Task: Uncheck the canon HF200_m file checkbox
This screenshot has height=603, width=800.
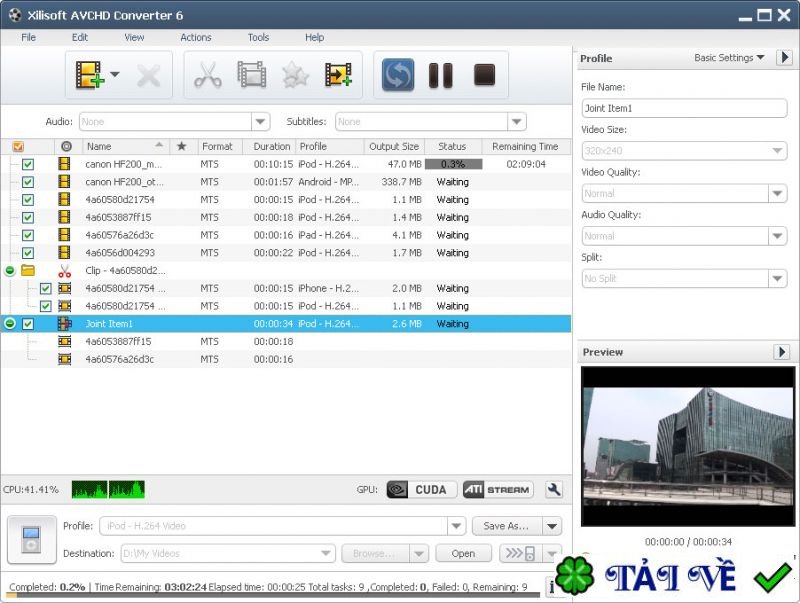Action: pos(28,164)
